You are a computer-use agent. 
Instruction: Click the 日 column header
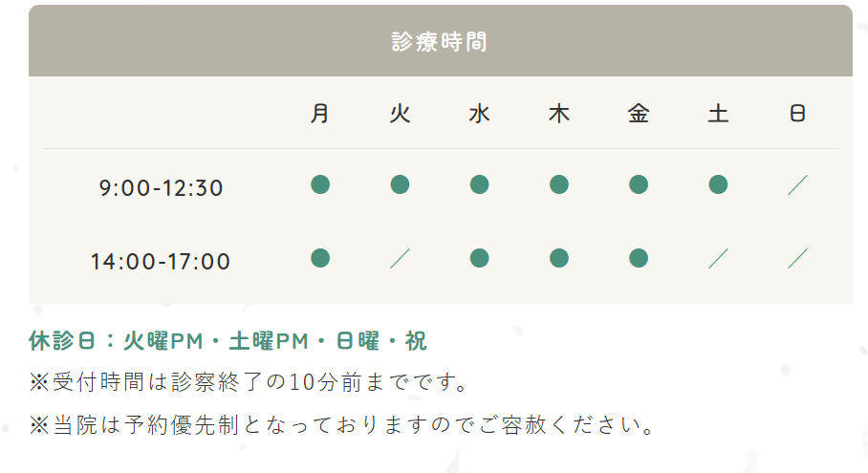click(798, 114)
